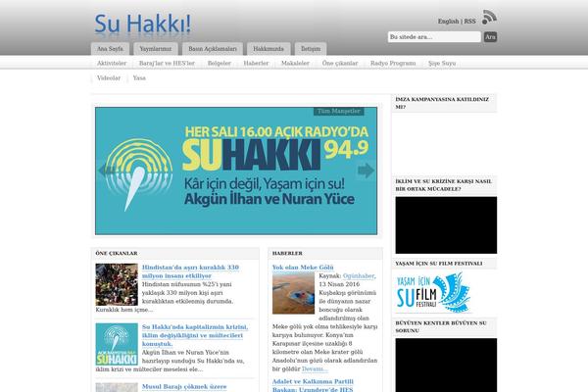The image size is (588, 392).
Task: Open the RSS feed icon
Action: (x=489, y=18)
